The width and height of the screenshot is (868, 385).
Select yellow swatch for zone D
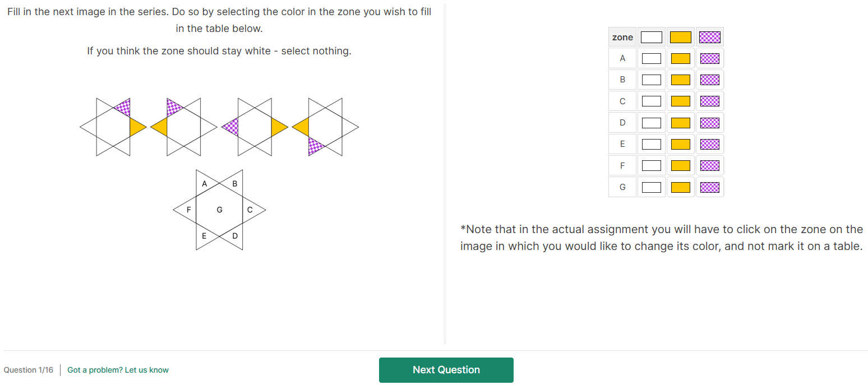[680, 123]
